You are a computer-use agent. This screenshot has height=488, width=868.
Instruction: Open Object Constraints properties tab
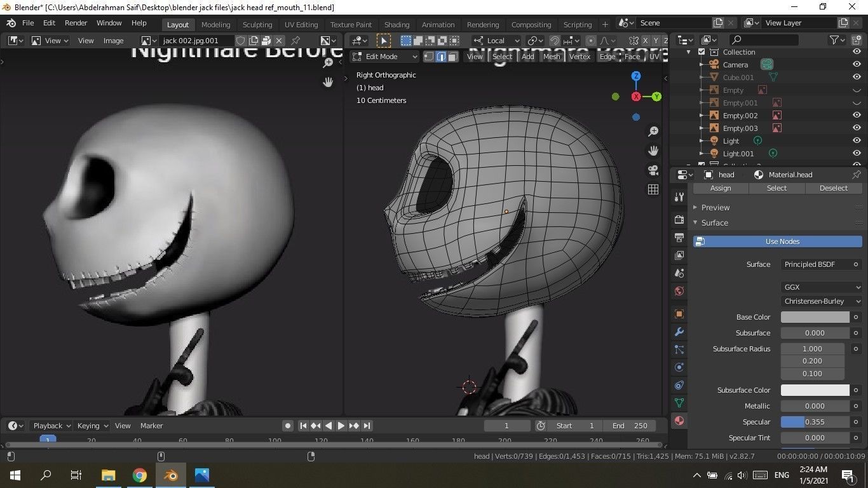point(679,385)
